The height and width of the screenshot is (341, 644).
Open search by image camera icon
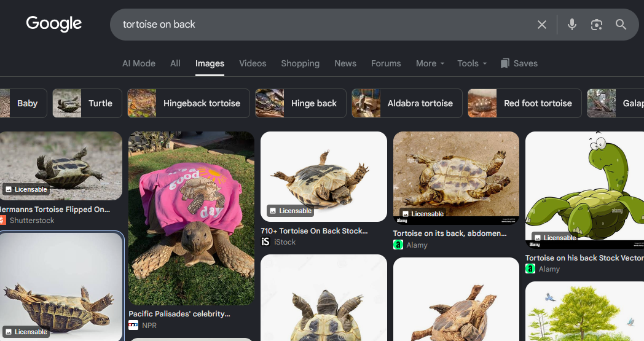[x=596, y=25]
